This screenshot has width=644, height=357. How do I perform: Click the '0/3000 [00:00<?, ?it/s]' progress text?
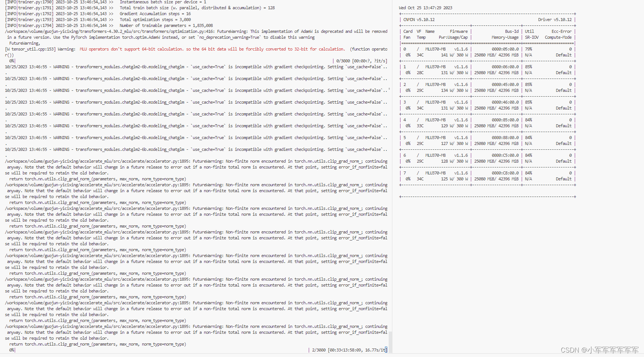(361, 61)
